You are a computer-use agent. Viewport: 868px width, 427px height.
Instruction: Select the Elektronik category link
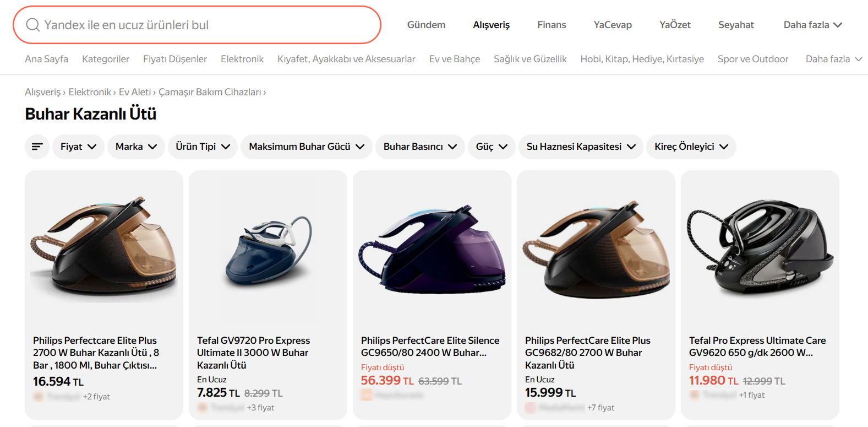(x=242, y=59)
